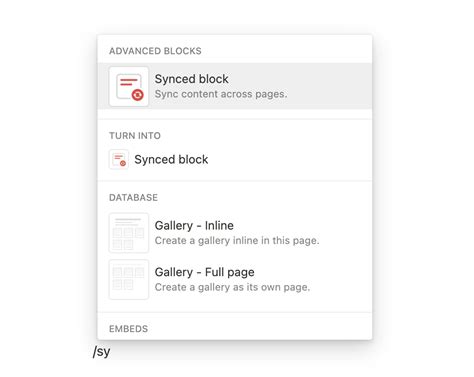Viewport: 474px width, 377px height.
Task: Click the blank space right of the Turn Into Synced block
Action: click(x=290, y=159)
